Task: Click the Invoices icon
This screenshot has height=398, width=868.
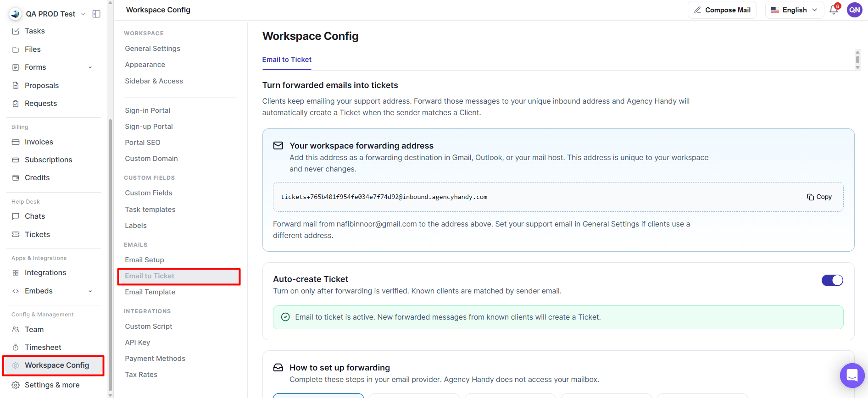Action: tap(16, 142)
